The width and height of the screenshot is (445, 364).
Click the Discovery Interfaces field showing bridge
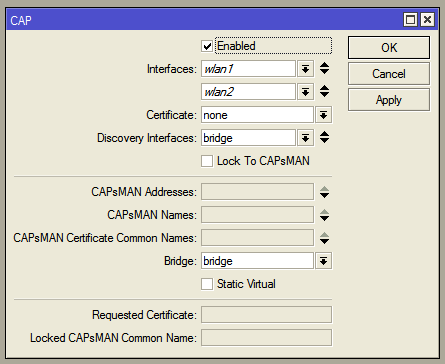click(248, 138)
